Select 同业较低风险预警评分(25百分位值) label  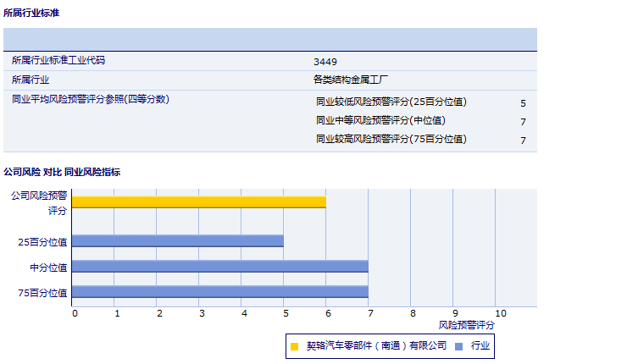coord(391,102)
